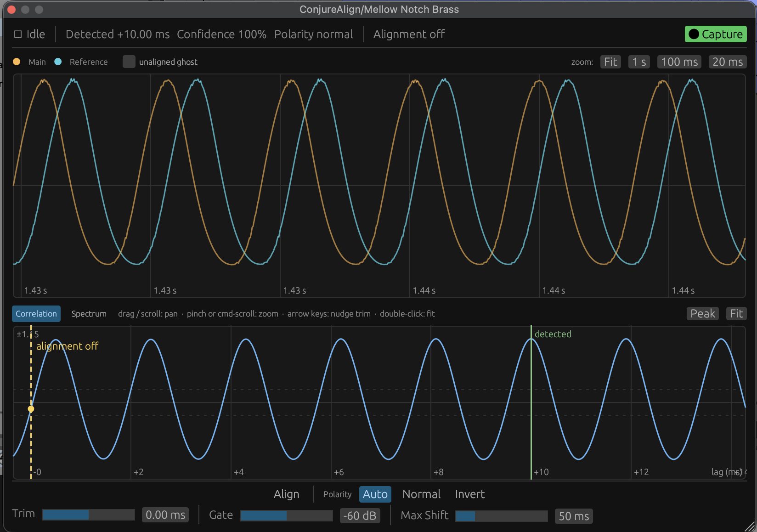
Task: Click the Max Shift slider
Action: [x=502, y=516]
